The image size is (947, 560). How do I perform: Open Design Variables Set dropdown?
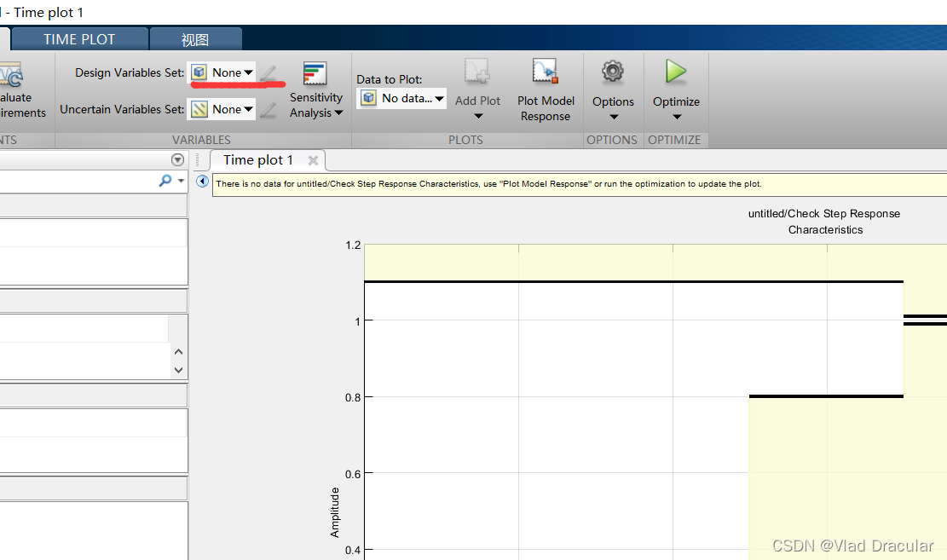(221, 72)
